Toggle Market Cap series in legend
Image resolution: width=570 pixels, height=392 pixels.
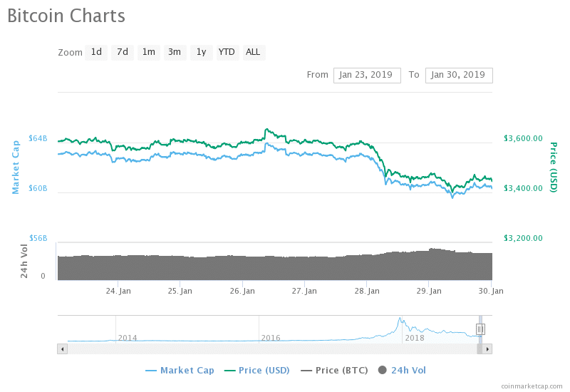pyautogui.click(x=180, y=371)
